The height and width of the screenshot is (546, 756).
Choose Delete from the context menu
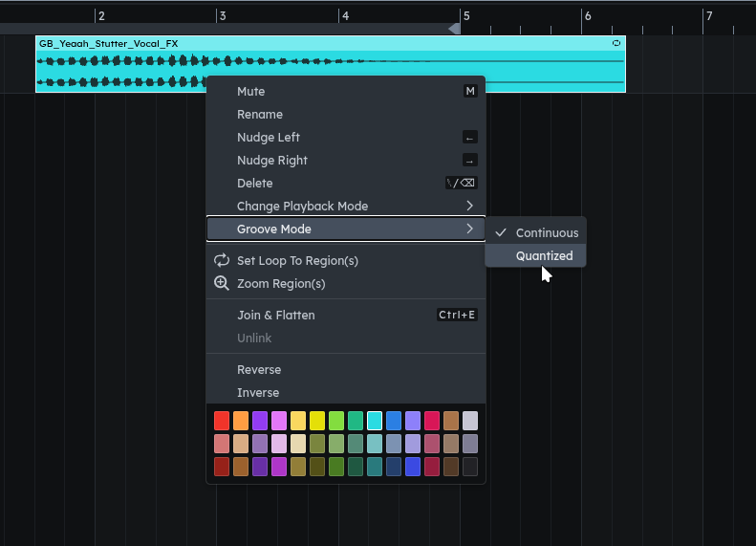[346, 184]
